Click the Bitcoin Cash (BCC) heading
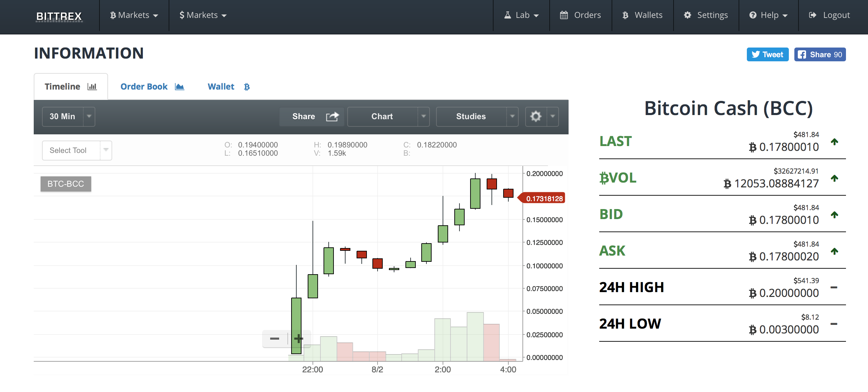The image size is (868, 392). pos(728,109)
